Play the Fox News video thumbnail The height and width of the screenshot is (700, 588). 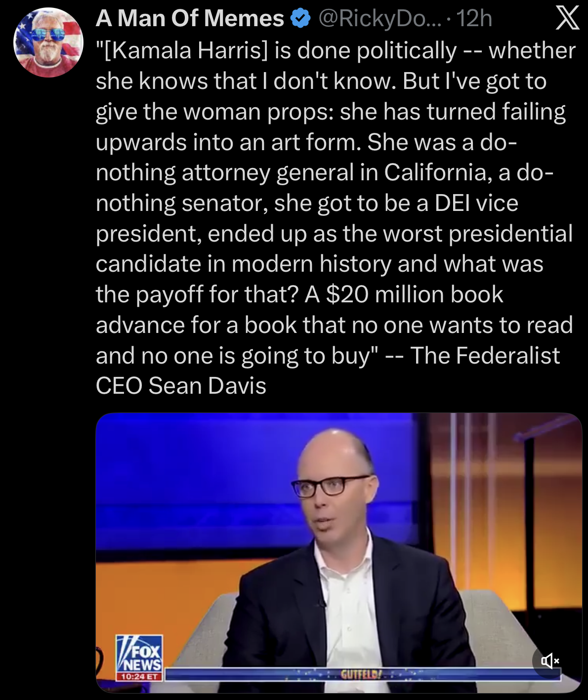[x=338, y=553]
